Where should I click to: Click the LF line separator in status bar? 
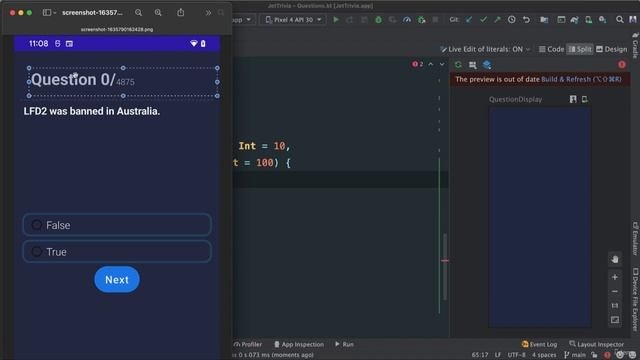498,355
